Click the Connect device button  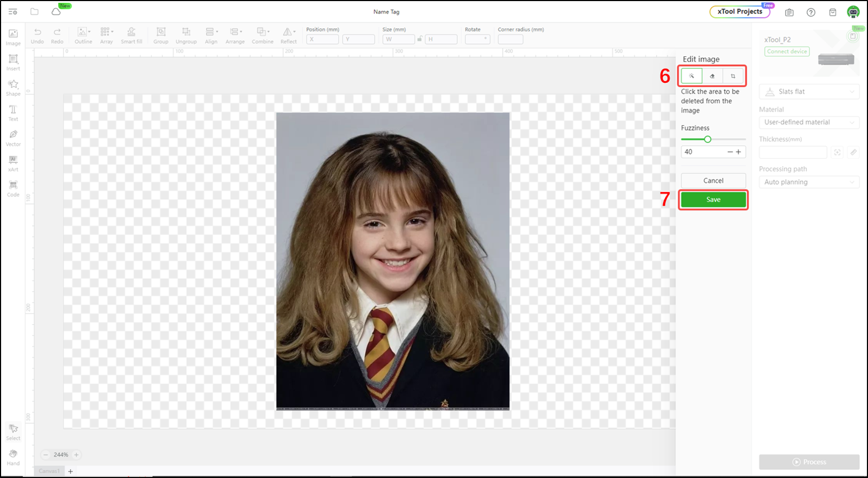tap(787, 51)
